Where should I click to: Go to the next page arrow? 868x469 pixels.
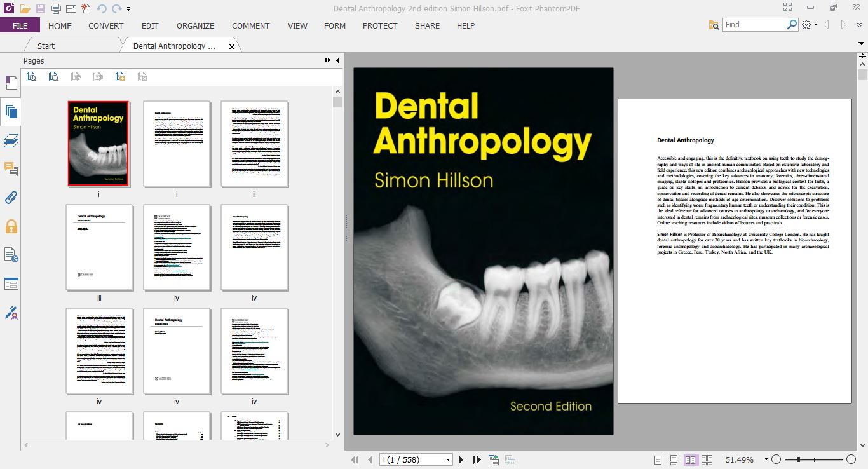tap(461, 459)
